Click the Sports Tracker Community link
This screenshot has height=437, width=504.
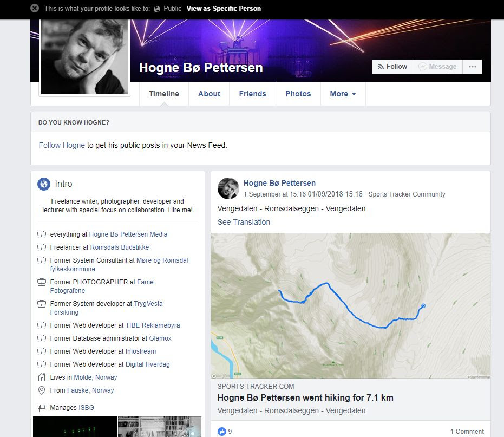coord(407,194)
